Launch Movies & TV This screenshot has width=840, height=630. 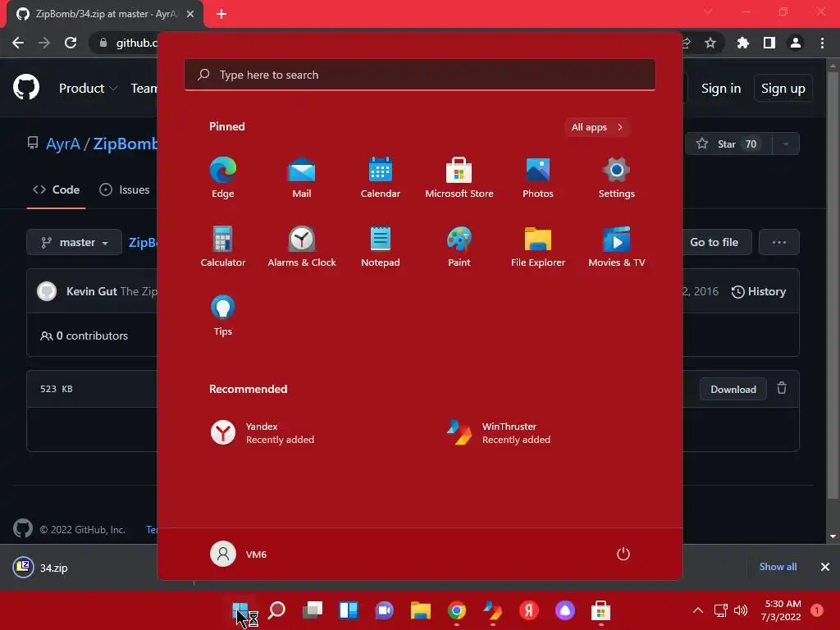pos(617,246)
